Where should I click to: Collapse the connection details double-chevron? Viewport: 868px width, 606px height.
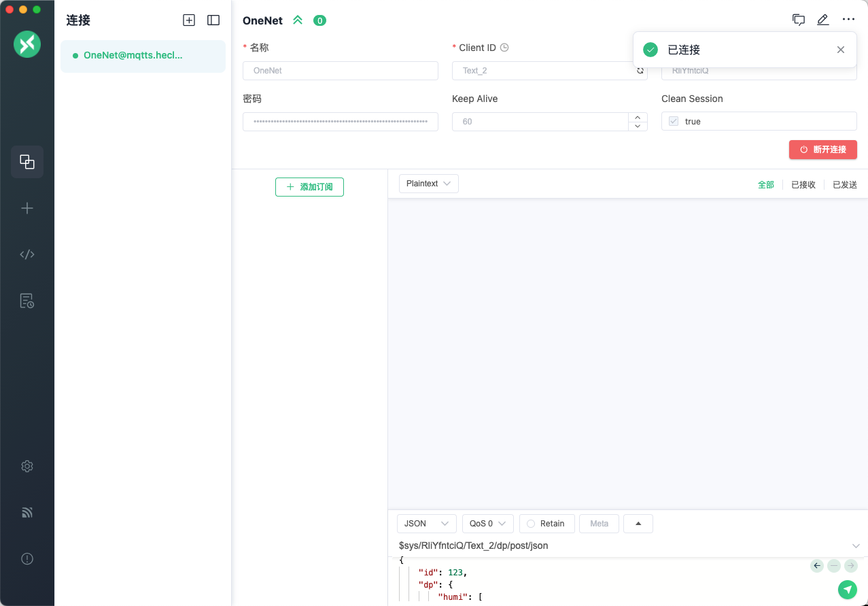pos(298,20)
